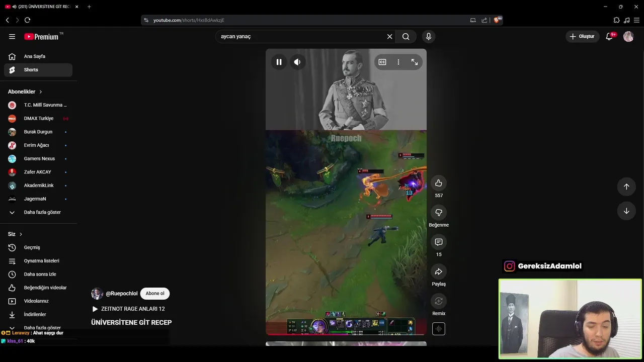Open T.C. Millî Savunma channel subscription
Screen dimensions: 644x362
[38, 105]
